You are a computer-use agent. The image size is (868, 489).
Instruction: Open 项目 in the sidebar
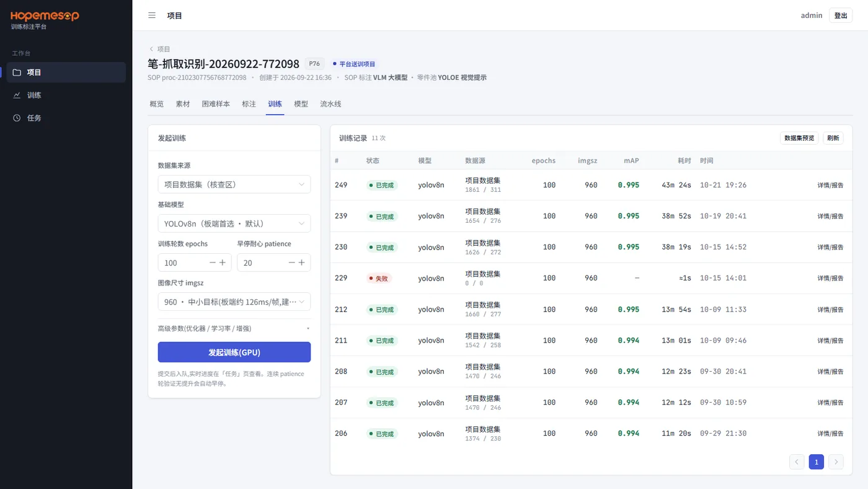(66, 73)
